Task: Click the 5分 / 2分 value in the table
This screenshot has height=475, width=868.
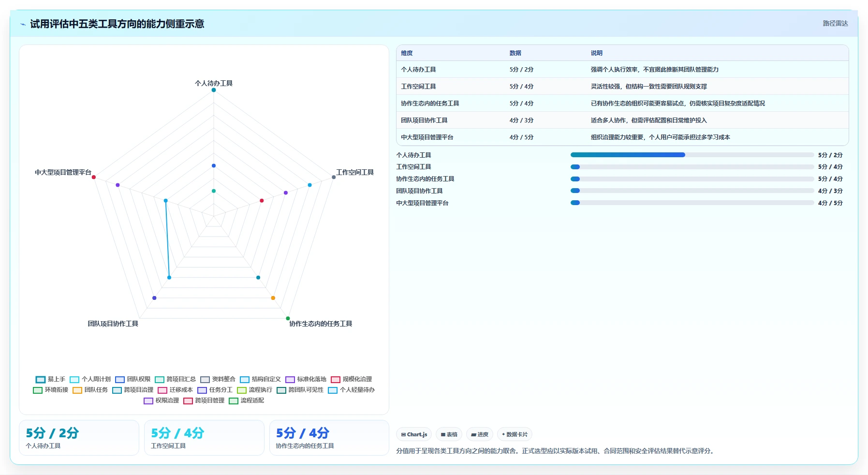Action: coord(521,70)
